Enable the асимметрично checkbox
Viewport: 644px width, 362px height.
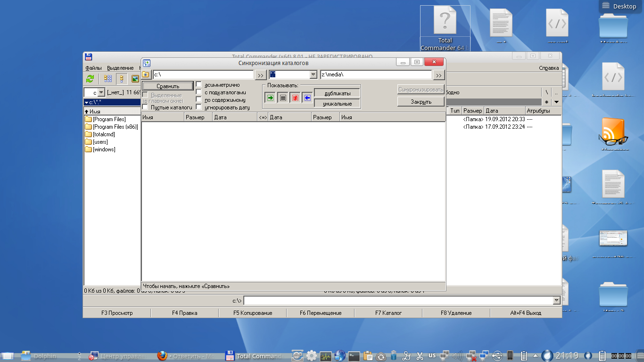198,85
